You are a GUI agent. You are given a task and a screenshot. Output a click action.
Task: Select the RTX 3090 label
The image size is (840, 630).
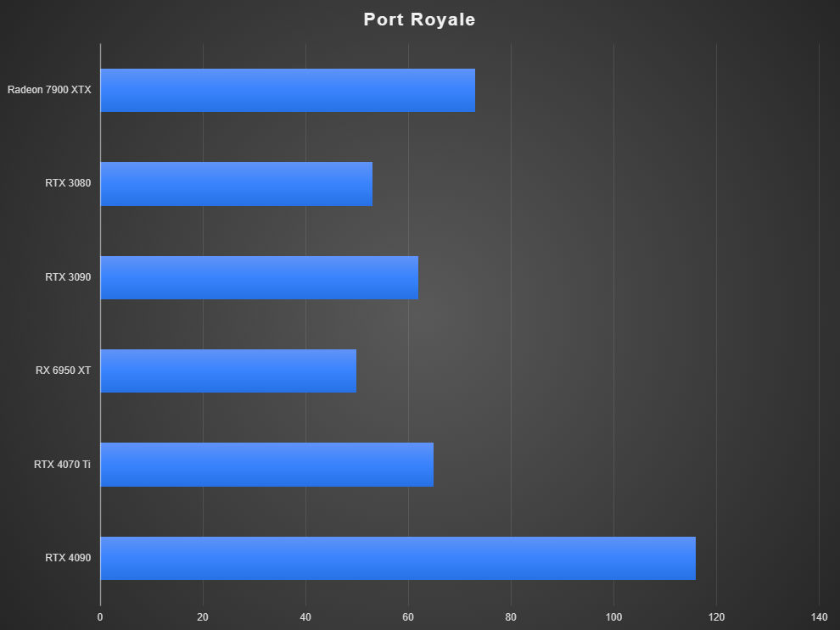click(x=68, y=276)
